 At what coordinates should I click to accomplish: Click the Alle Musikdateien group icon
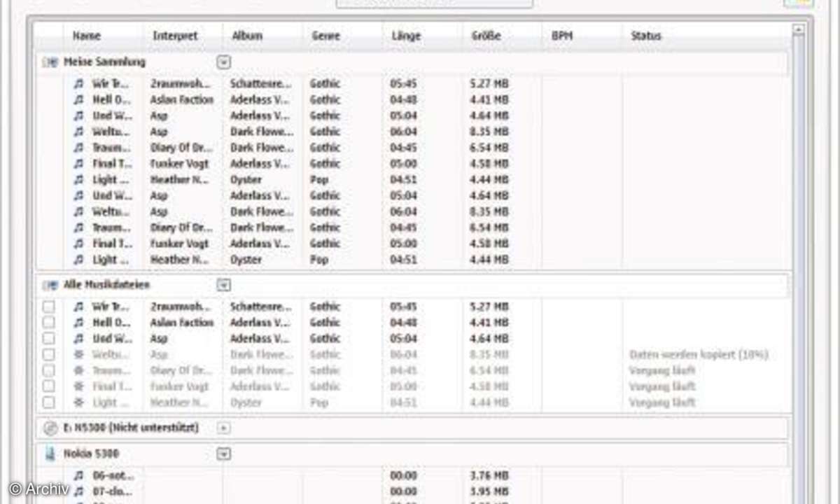pos(50,285)
